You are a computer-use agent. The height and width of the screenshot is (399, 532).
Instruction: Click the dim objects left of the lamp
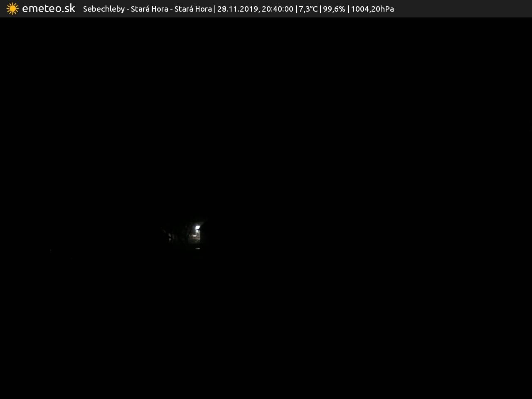(170, 236)
